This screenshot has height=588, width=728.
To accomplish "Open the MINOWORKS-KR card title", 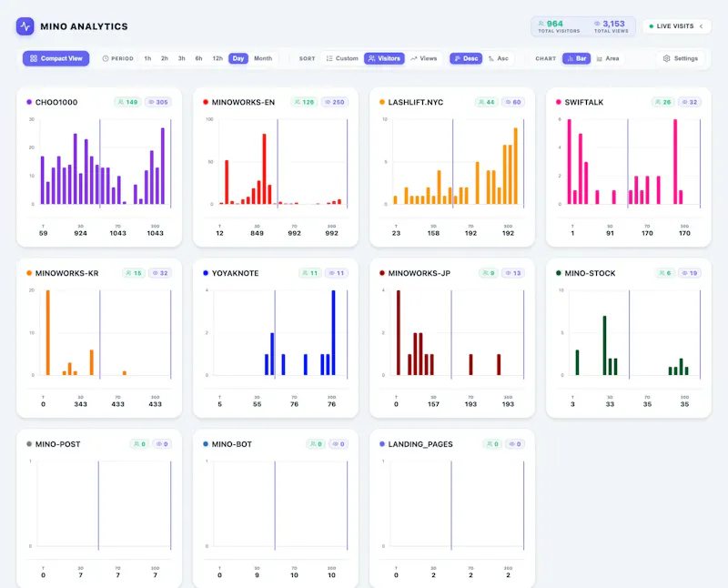I will [66, 273].
